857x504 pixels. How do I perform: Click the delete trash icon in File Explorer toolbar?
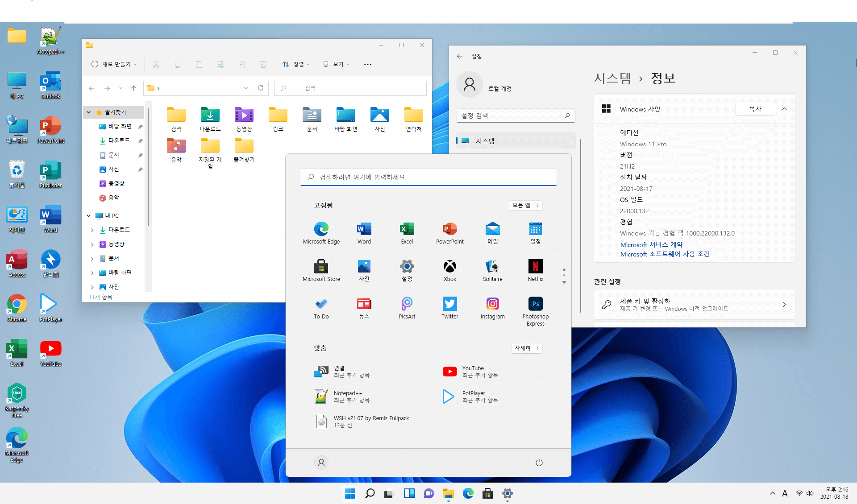[263, 64]
